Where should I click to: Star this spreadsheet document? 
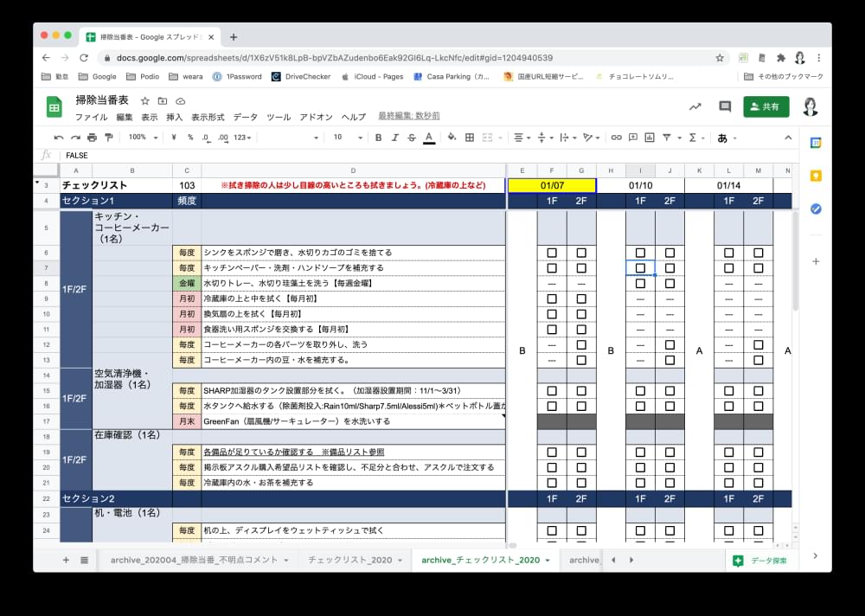pyautogui.click(x=145, y=100)
